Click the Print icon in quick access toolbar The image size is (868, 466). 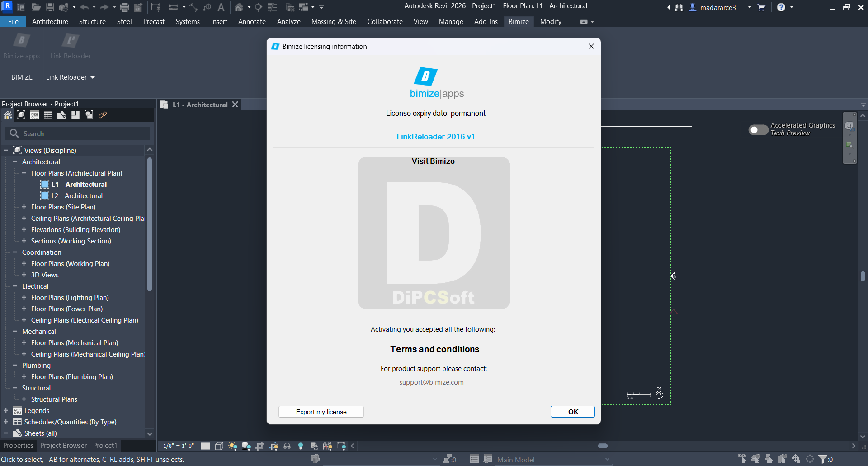125,7
